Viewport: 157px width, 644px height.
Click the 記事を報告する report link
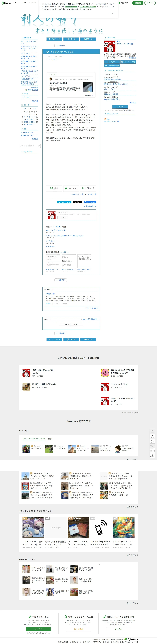pyautogui.click(x=90, y=206)
